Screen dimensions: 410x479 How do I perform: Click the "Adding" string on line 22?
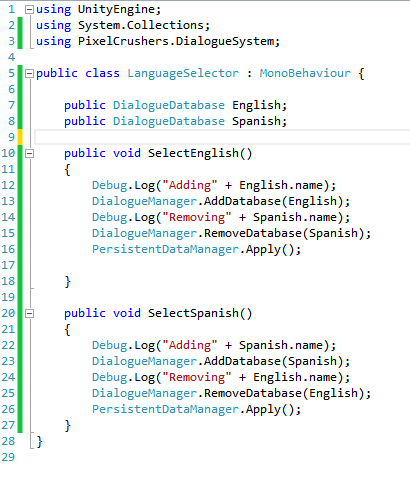coord(190,345)
